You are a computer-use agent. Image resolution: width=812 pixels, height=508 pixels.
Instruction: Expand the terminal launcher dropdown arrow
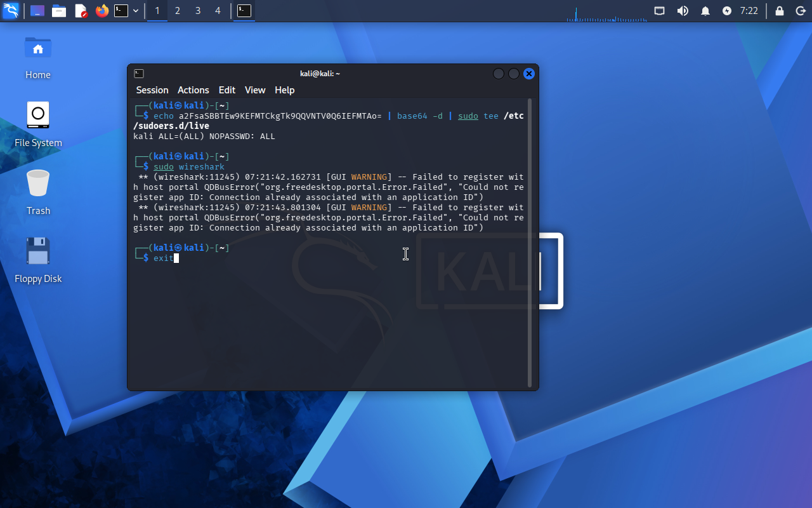(136, 11)
